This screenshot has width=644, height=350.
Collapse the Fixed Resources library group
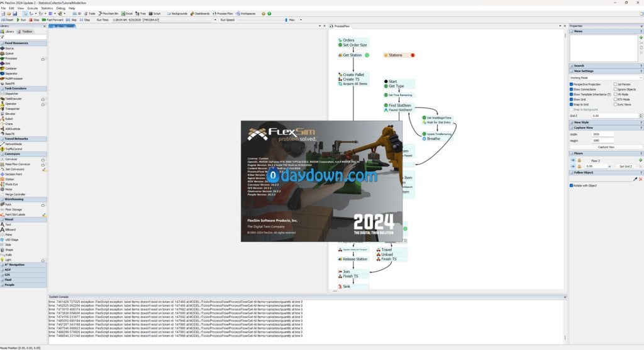pyautogui.click(x=23, y=43)
